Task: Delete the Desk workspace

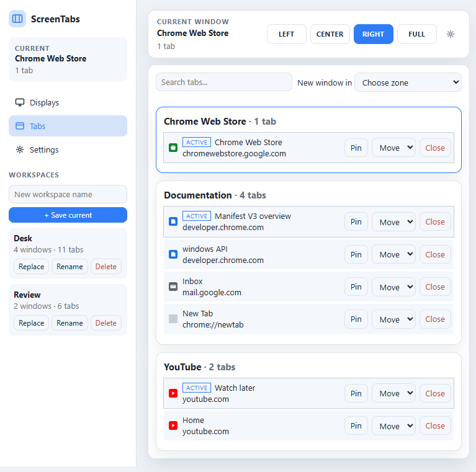Action: coord(106,266)
